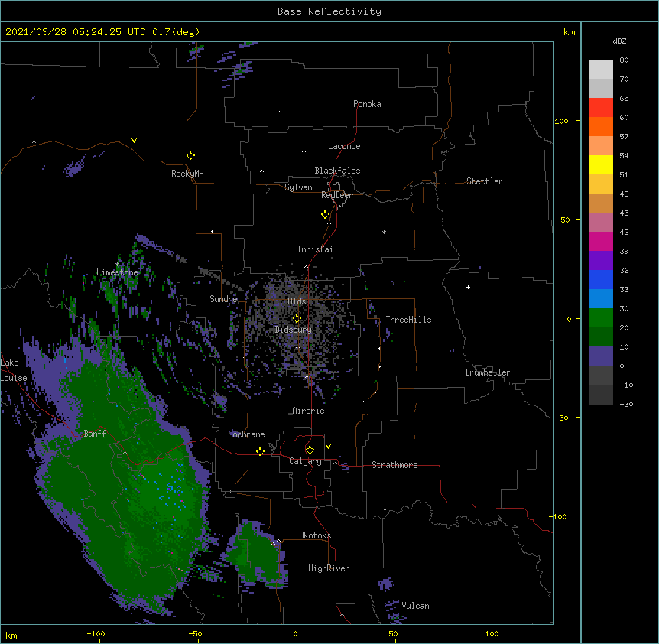Select the 50 tick on the vertical axis
Viewport: 659px width, 644px height.
565,220
